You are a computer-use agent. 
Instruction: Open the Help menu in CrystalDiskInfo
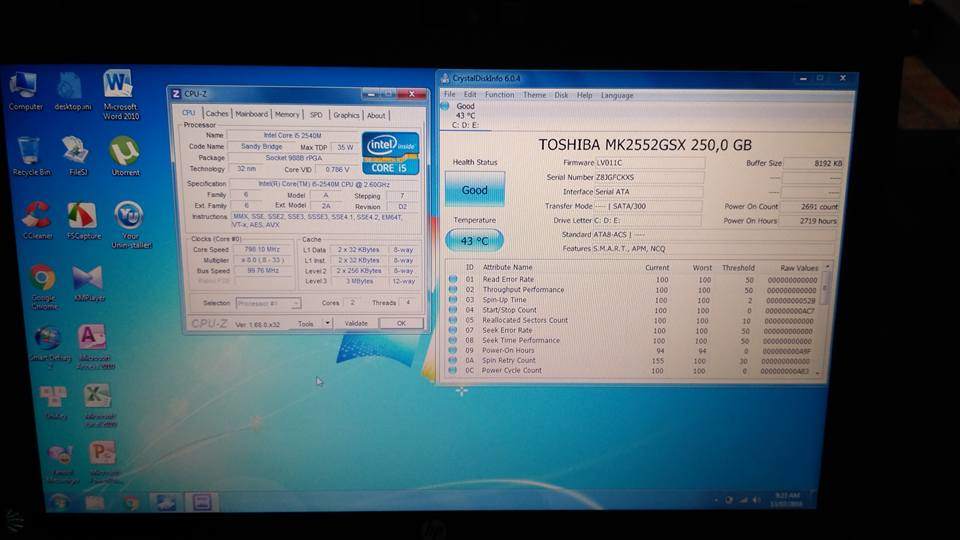click(x=585, y=95)
